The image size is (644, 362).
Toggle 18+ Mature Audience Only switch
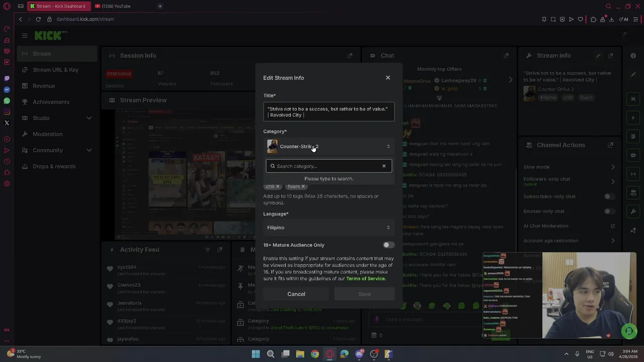388,245
